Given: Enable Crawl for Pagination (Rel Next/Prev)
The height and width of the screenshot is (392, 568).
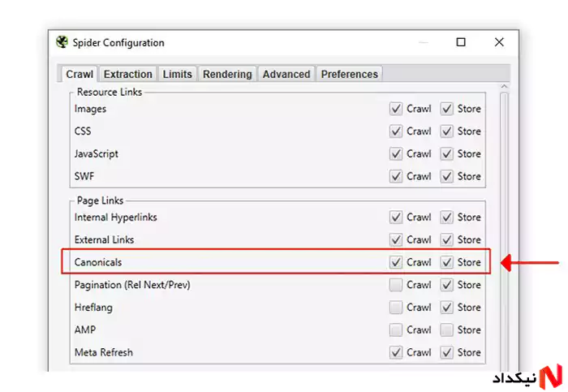Looking at the screenshot, I should 396,285.
